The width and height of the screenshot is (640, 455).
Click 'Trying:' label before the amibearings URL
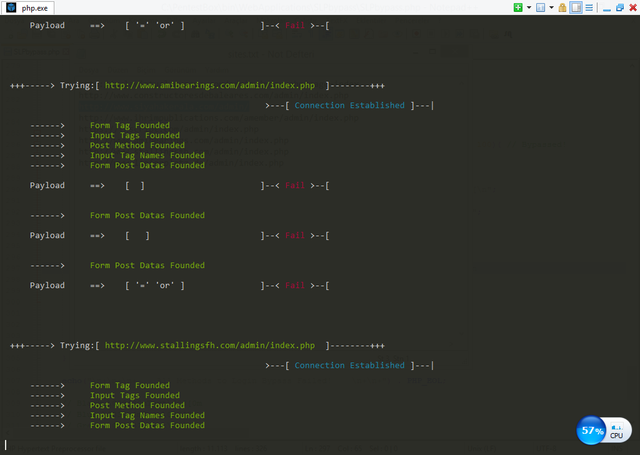[78, 86]
